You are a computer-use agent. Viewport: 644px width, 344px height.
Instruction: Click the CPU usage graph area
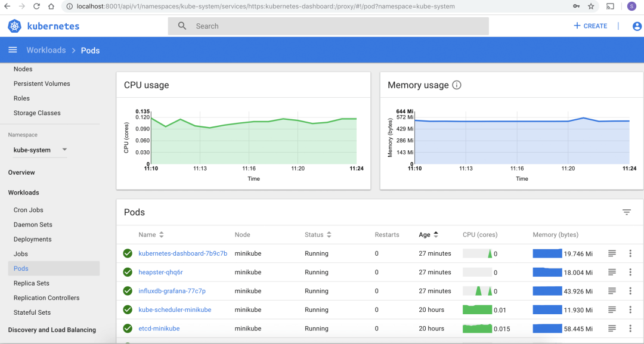253,138
